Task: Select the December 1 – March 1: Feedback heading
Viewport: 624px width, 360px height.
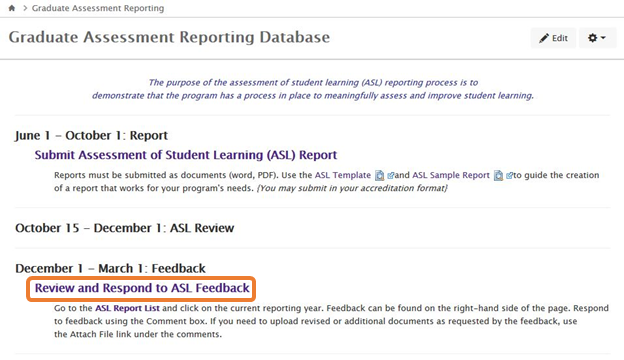Action: click(x=110, y=269)
